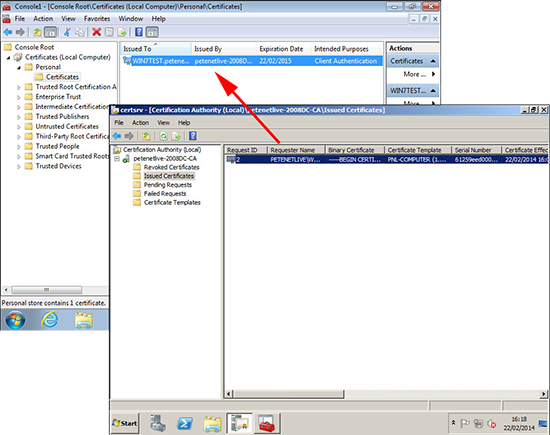Select Issued Certificates folder

tap(169, 176)
